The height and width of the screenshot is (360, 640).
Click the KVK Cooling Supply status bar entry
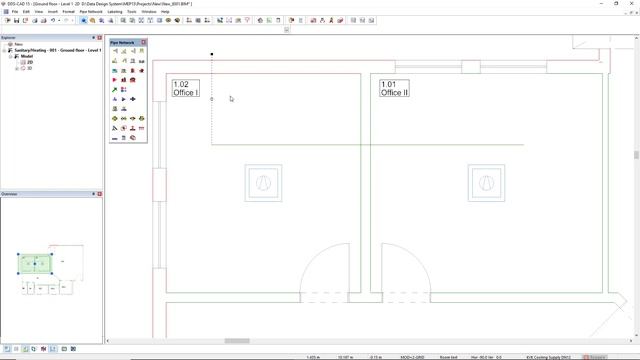coord(548,357)
